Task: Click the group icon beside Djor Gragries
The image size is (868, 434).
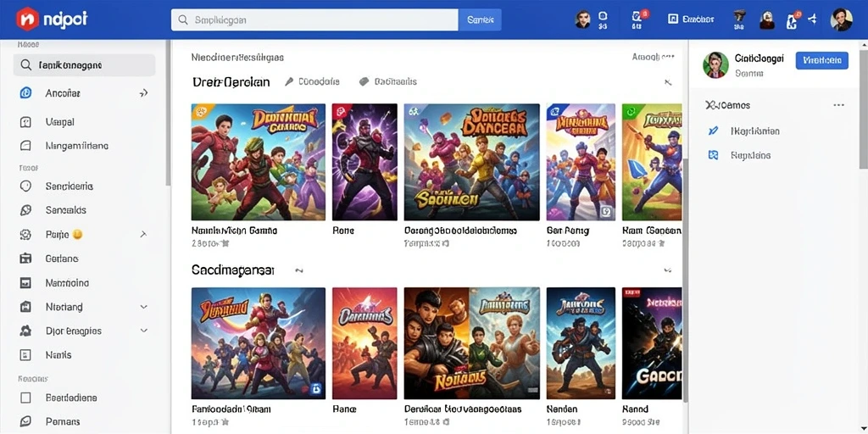Action: coord(25,331)
